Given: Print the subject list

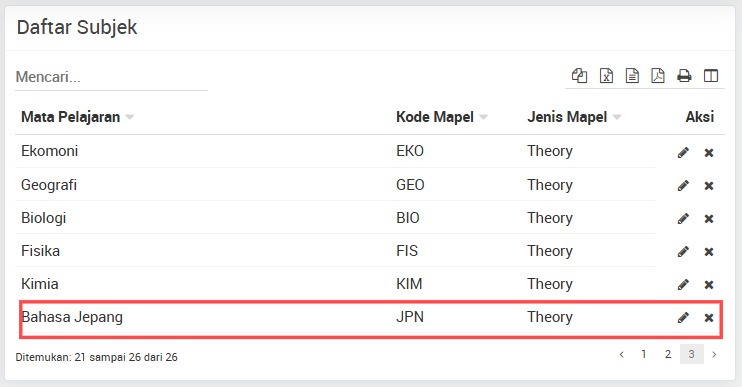Looking at the screenshot, I should (x=684, y=76).
